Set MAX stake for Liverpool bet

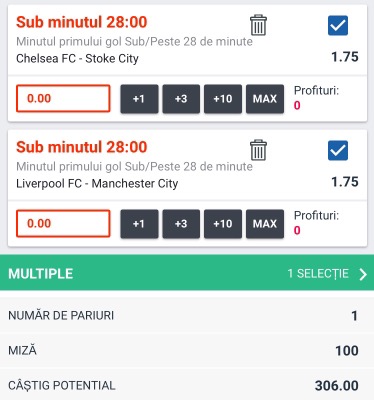coord(265,224)
